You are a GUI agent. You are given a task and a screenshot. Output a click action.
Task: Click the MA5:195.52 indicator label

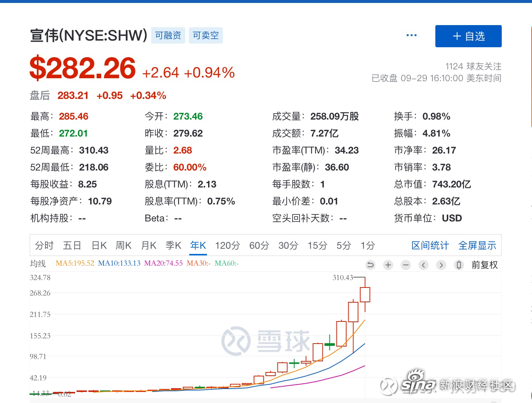click(x=75, y=263)
